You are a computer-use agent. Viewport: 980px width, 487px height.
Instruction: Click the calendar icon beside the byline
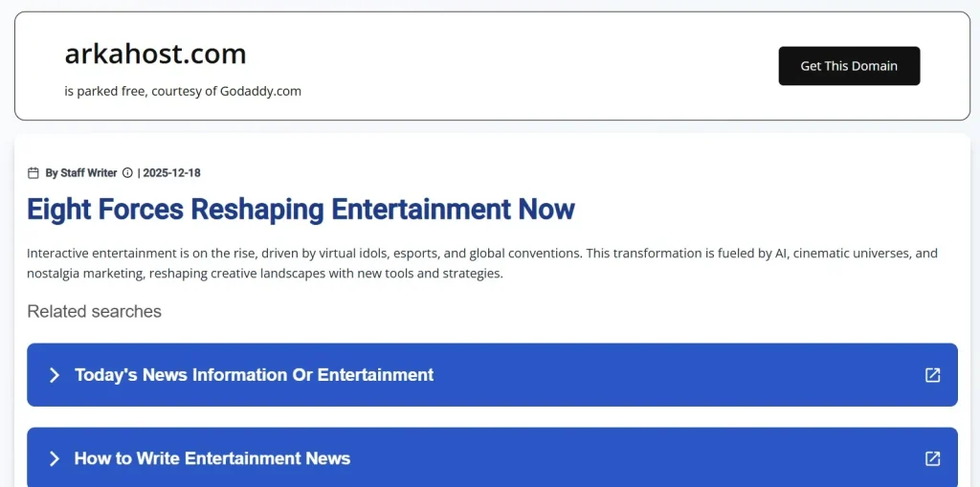(x=33, y=173)
